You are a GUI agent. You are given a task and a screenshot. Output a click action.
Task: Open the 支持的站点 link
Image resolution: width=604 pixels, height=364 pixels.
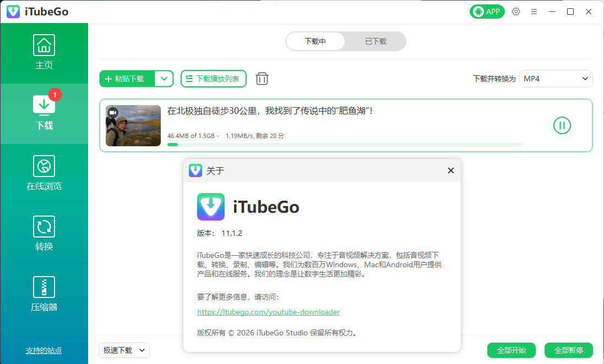(x=44, y=350)
